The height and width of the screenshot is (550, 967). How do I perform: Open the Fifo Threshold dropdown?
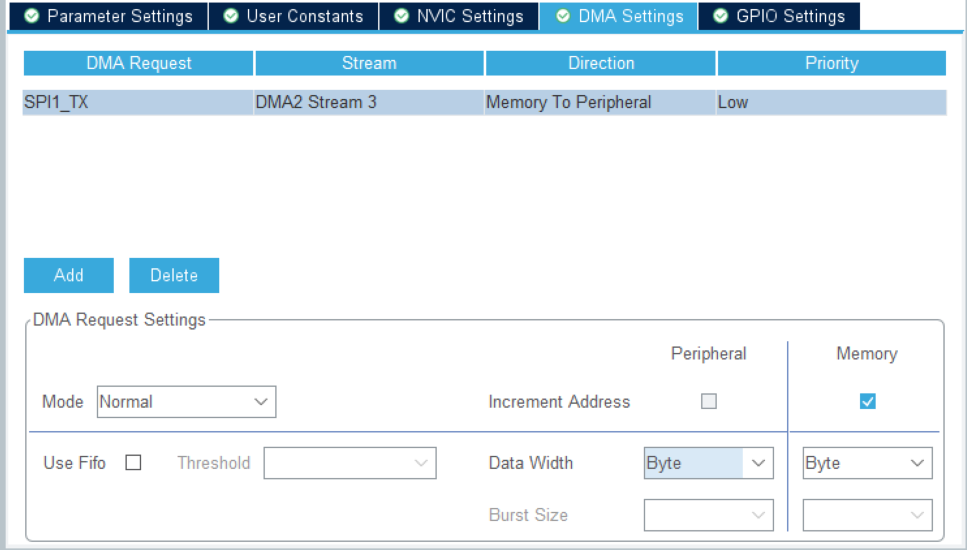point(350,463)
